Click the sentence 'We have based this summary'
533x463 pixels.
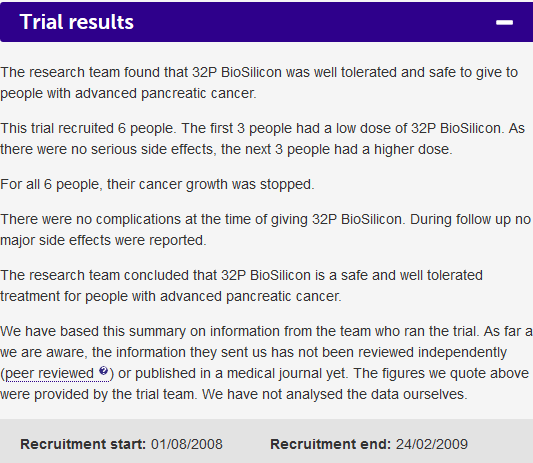coord(239,331)
